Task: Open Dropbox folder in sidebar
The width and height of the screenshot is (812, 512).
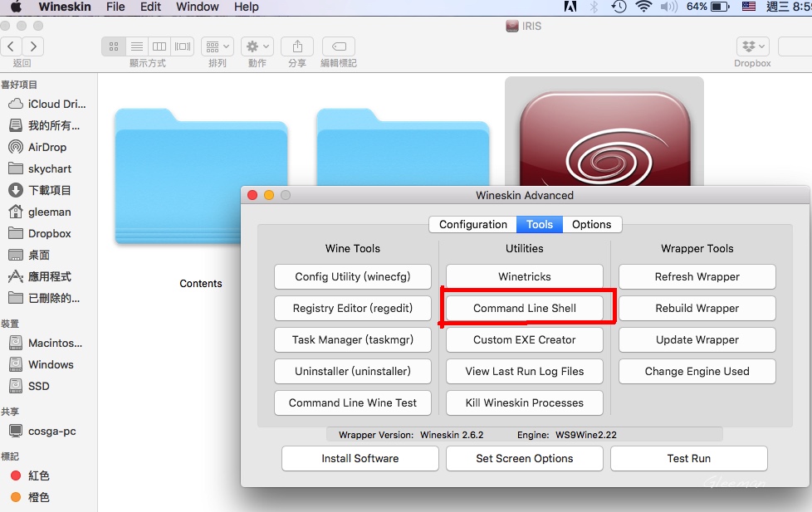Action: pos(40,233)
